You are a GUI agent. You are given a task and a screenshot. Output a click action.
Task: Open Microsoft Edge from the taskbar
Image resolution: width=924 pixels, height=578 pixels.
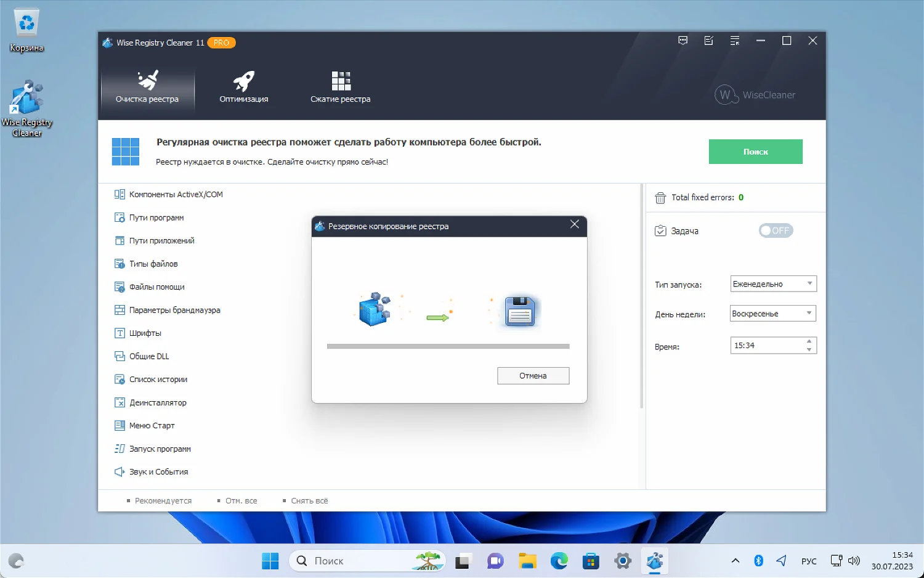[x=559, y=561]
